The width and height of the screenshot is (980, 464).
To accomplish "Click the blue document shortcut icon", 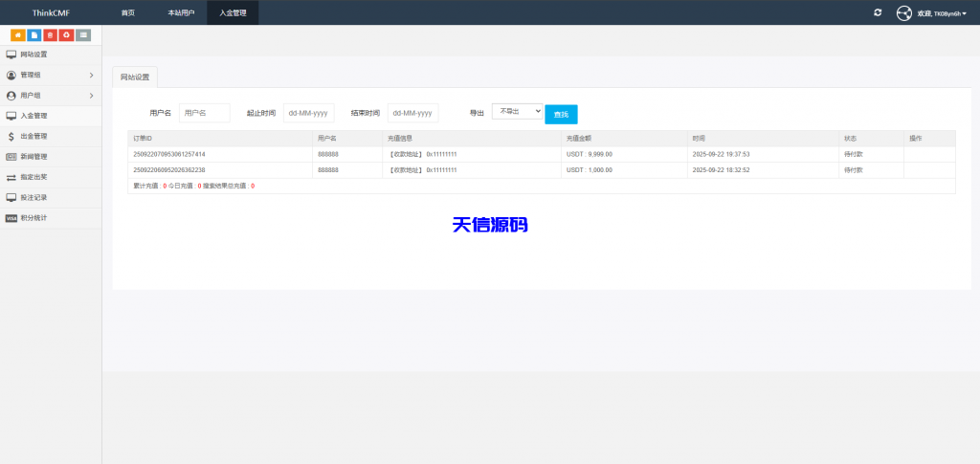I will coord(34,35).
